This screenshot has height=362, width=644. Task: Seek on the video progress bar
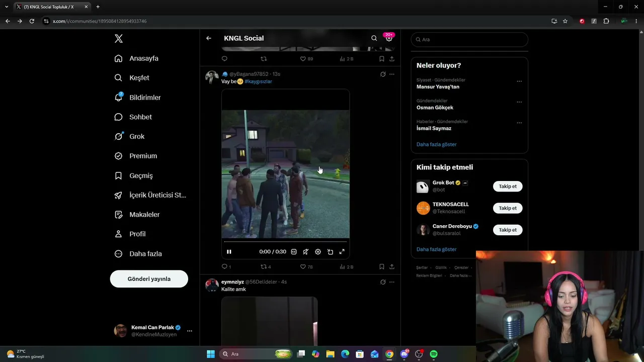(285, 241)
